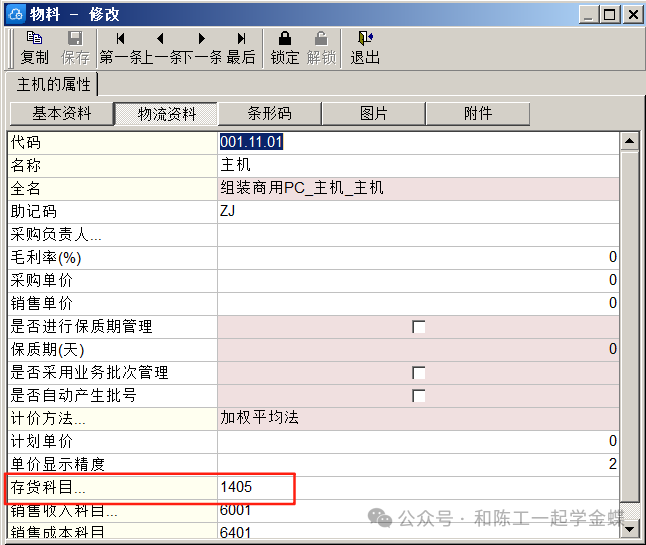Go to previous record (上一条)
This screenshot has height=545, width=646.
(161, 47)
